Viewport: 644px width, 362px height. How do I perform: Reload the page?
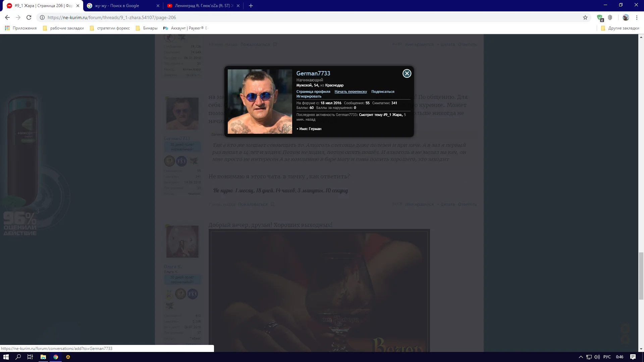tap(29, 17)
